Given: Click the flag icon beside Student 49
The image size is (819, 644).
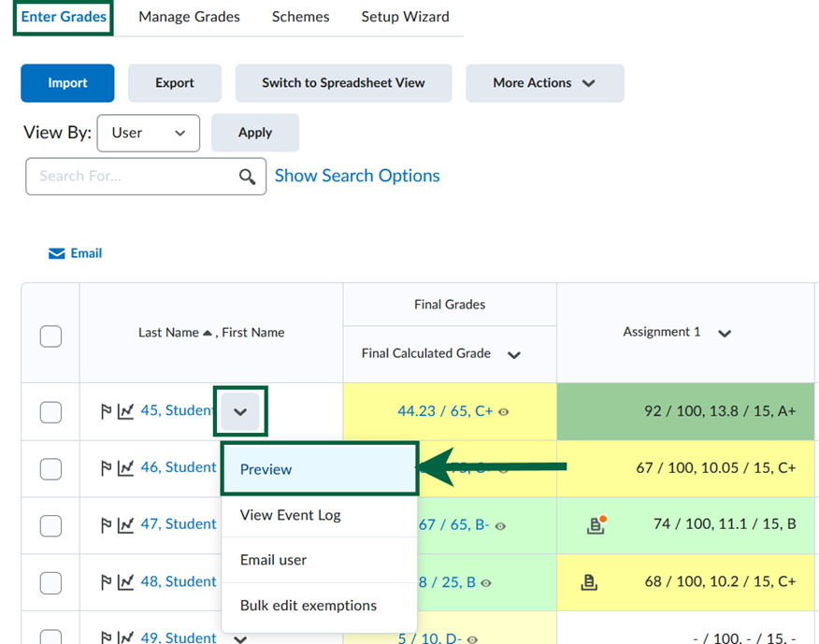Looking at the screenshot, I should [x=107, y=636].
